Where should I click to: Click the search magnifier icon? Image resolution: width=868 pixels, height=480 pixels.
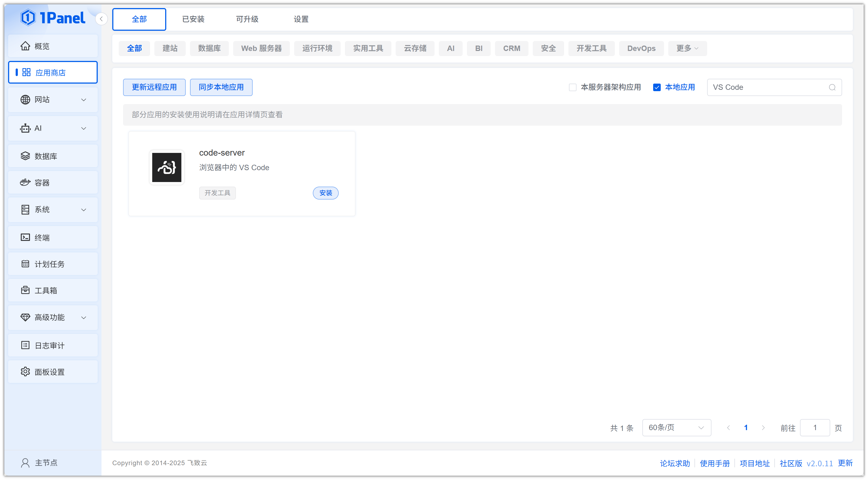coord(832,88)
